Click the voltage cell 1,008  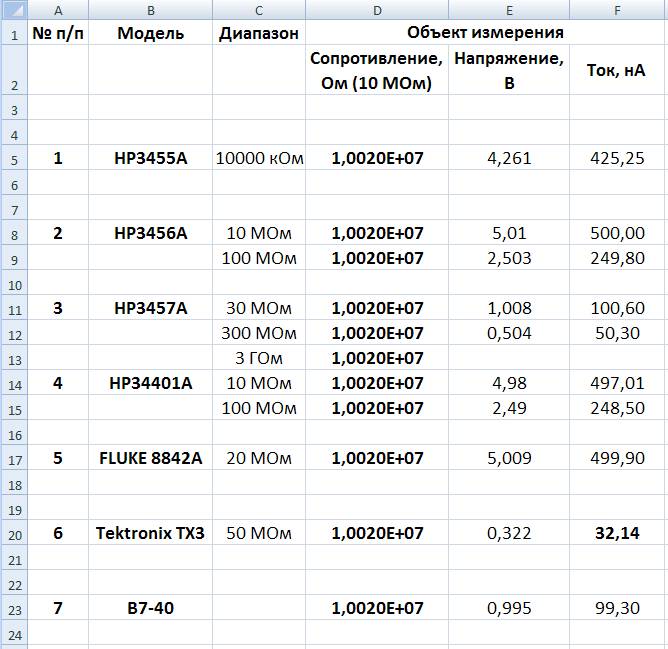coord(509,308)
